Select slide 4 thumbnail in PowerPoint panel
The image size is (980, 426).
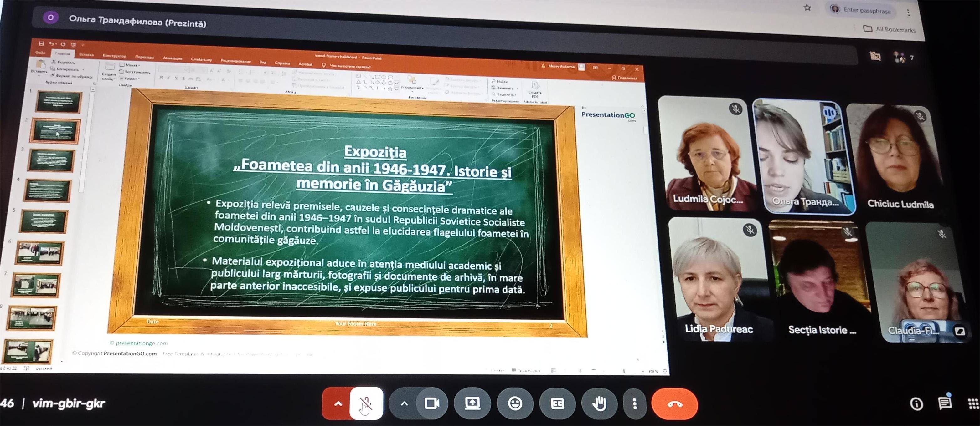pyautogui.click(x=46, y=190)
